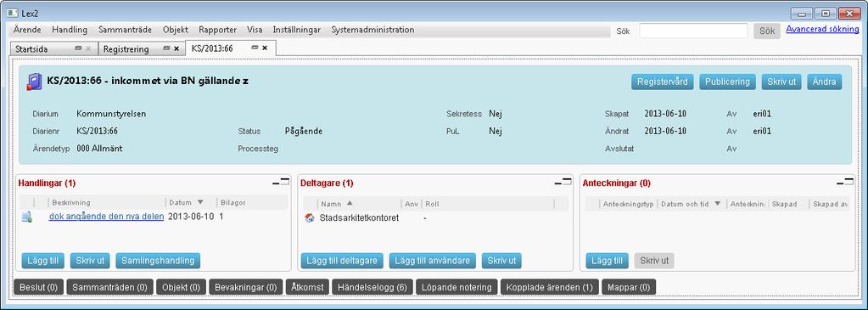
Task: Click the house icon beside Stadsarkitetkontoret
Action: 310,218
